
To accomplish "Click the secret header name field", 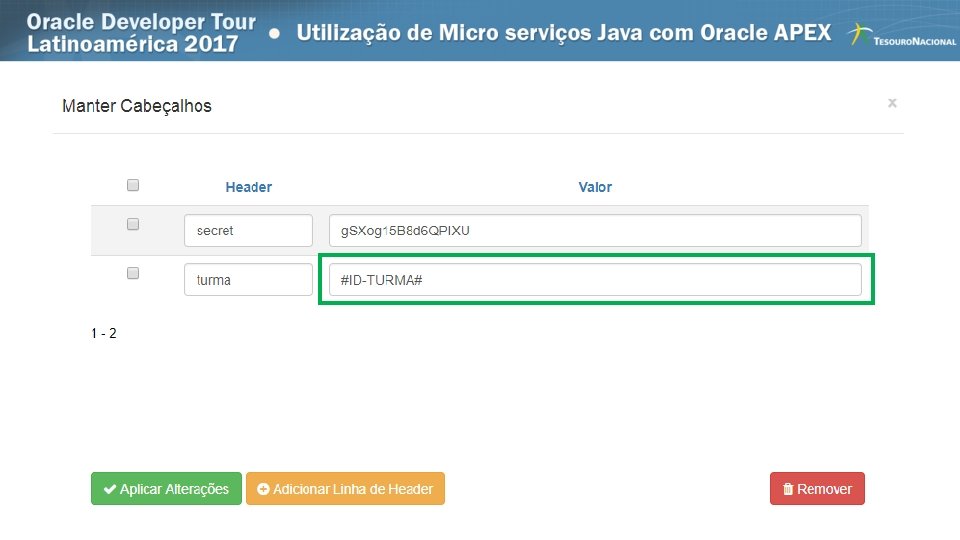I will pos(248,230).
